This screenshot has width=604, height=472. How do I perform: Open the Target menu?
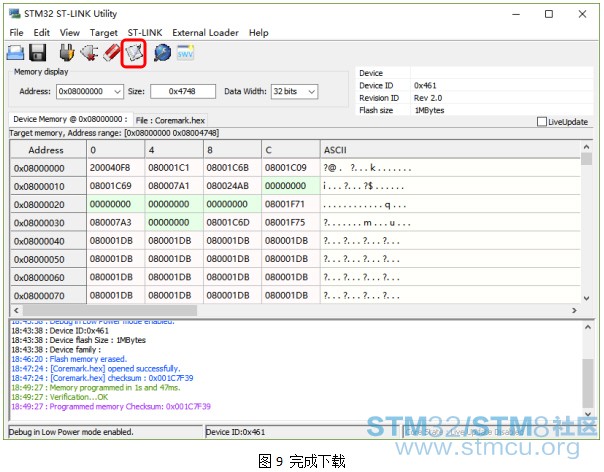pyautogui.click(x=104, y=33)
